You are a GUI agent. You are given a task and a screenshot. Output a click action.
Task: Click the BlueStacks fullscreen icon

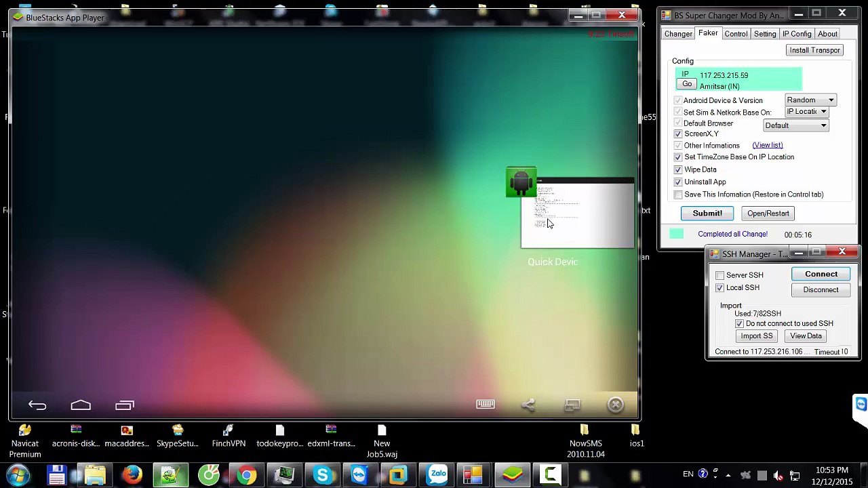pos(572,405)
